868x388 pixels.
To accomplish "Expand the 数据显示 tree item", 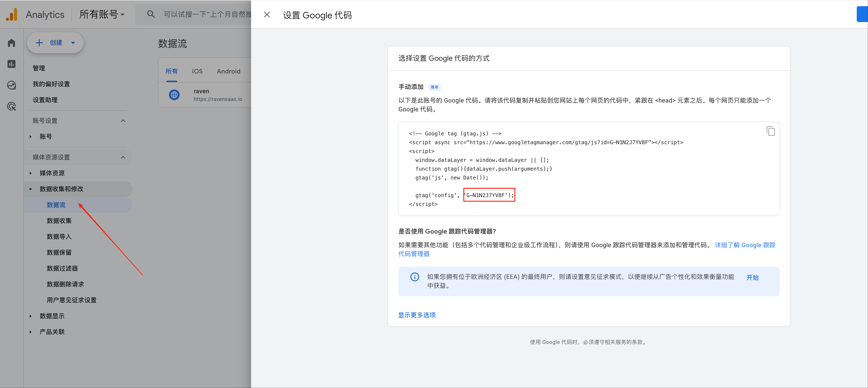I will point(30,316).
